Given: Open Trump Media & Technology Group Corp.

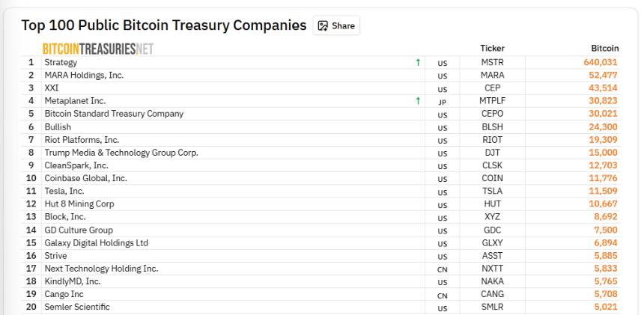Looking at the screenshot, I should tap(121, 153).
